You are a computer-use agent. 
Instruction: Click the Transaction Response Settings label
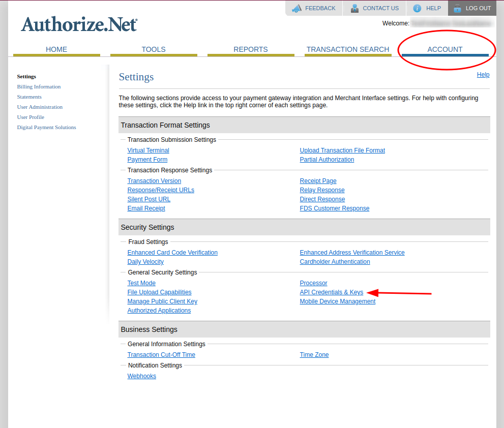tap(170, 170)
